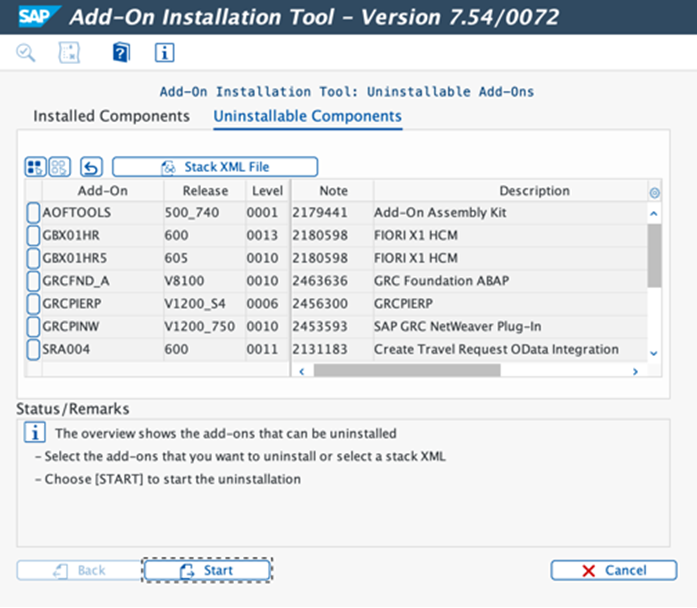Click the Select All rows icon
Image resolution: width=697 pixels, height=608 pixels.
35,168
